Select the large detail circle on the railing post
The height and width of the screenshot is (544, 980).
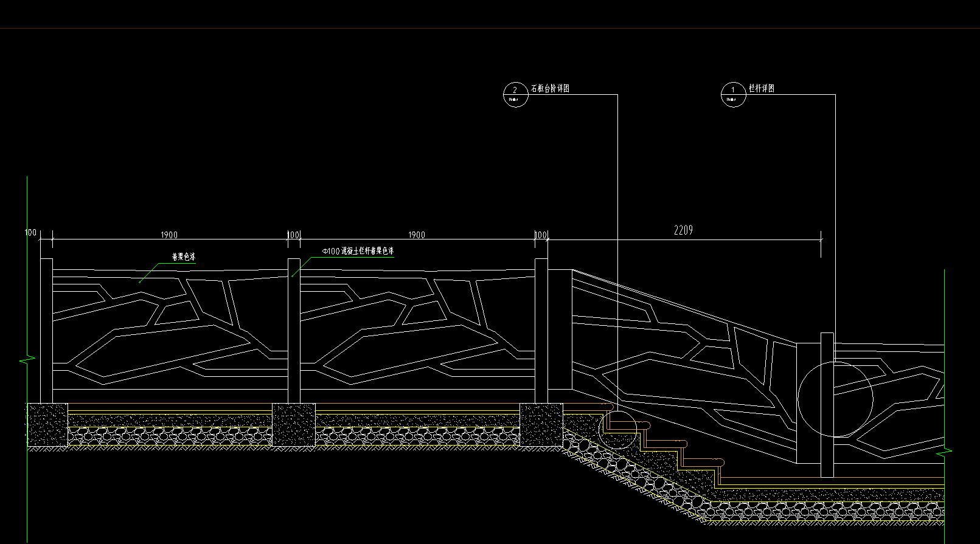pyautogui.click(x=835, y=399)
